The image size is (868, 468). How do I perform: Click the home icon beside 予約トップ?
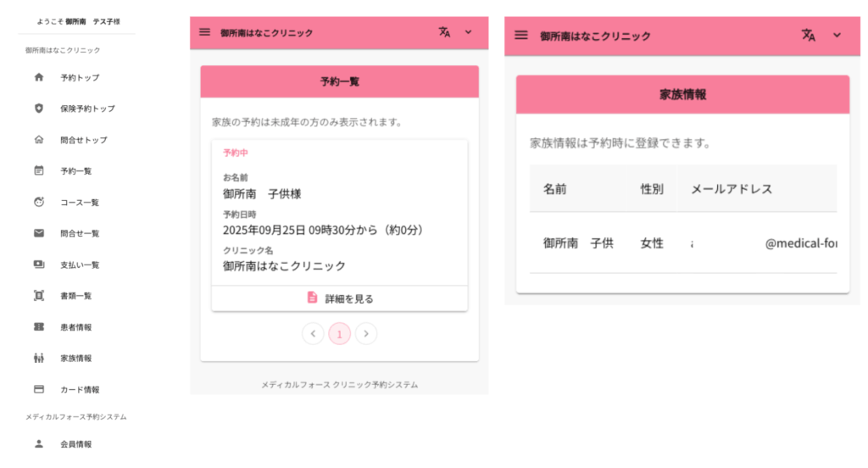38,78
